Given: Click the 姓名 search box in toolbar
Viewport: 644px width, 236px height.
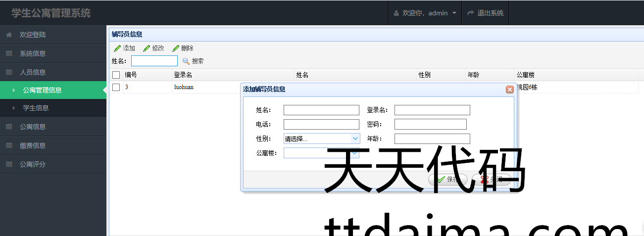Looking at the screenshot, I should tap(154, 61).
